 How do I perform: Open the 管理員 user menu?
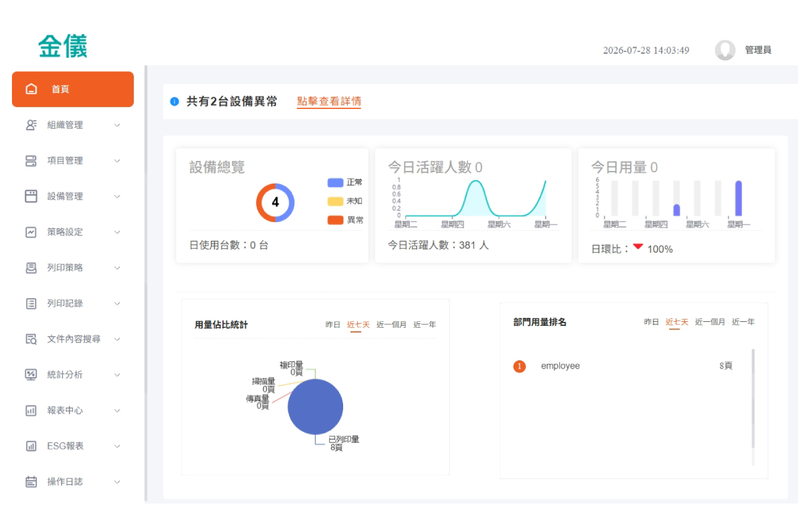click(758, 50)
